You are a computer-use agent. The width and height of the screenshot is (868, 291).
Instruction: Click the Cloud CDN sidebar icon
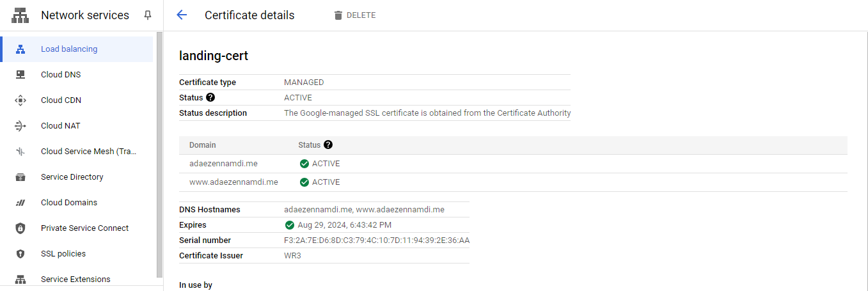click(x=20, y=100)
